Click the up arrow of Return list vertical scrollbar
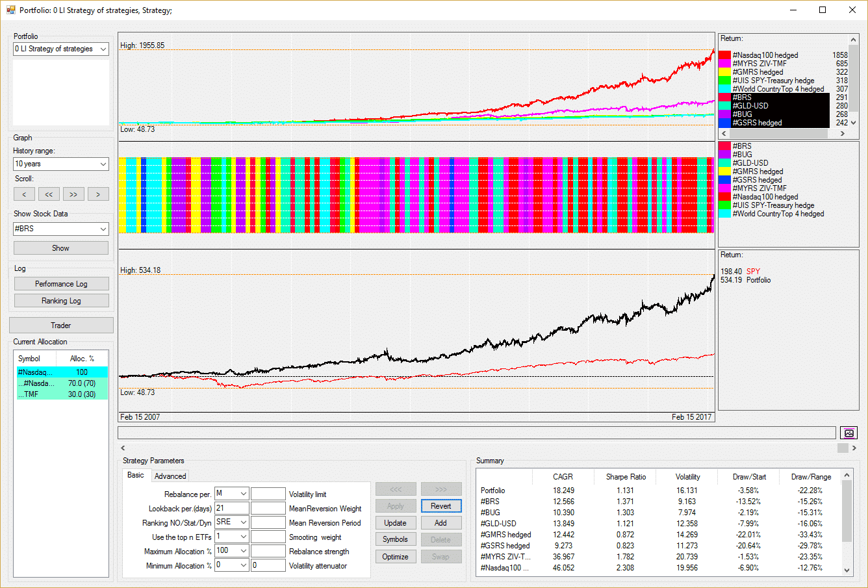 tap(854, 39)
